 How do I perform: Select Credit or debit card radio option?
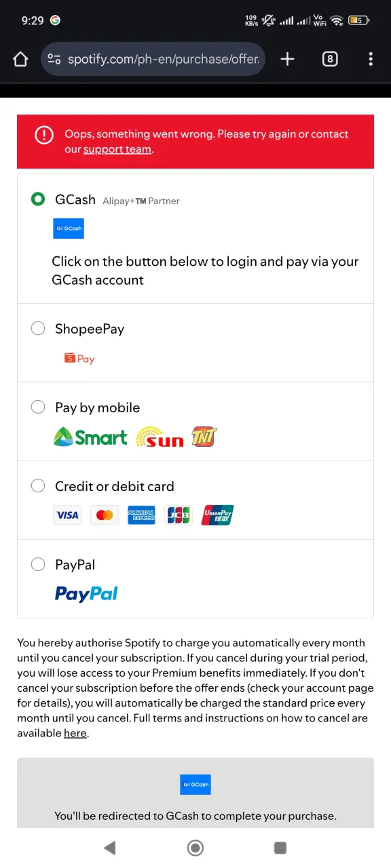click(38, 486)
